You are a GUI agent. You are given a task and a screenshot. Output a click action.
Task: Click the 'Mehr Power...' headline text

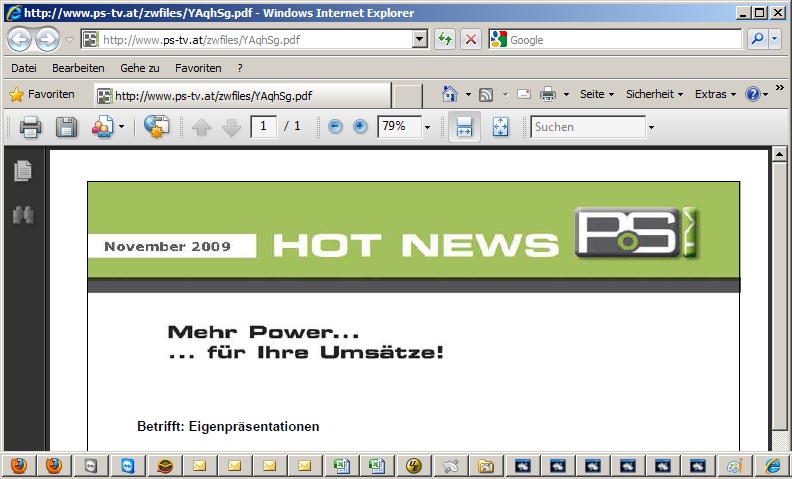point(263,332)
